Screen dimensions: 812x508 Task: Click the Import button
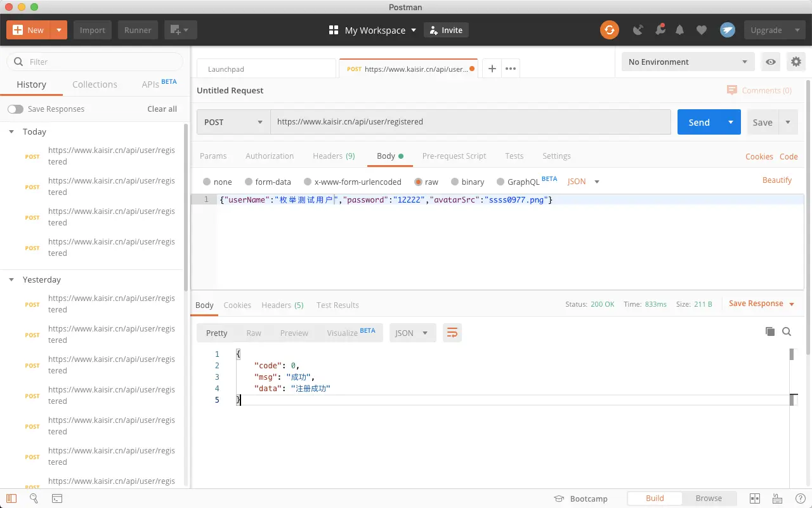[x=93, y=30]
